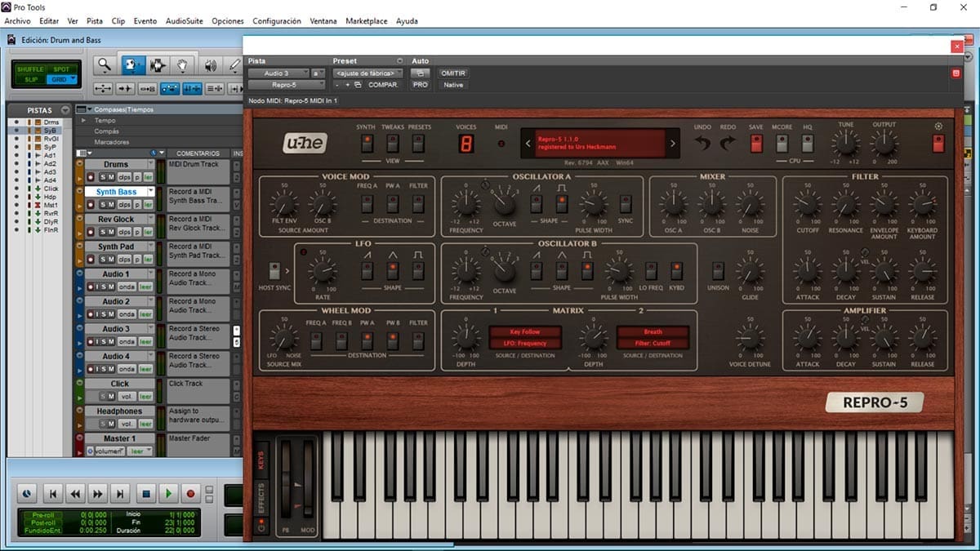Click the Repro-5 undo arrow
980x551 pixels.
(x=702, y=144)
